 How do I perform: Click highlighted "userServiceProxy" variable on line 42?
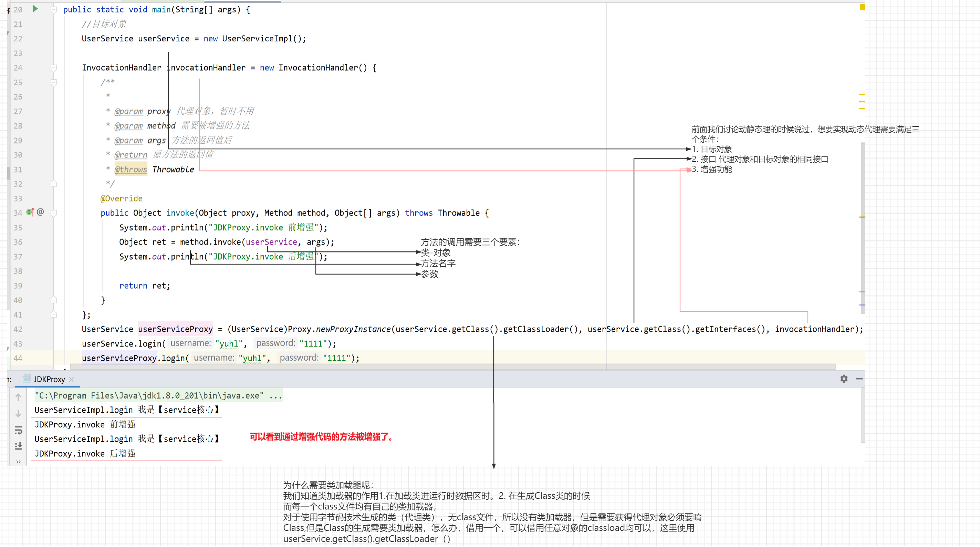175,329
